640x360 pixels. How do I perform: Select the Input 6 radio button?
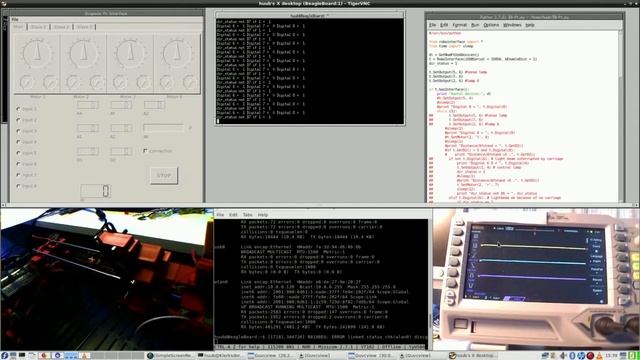pos(18,164)
